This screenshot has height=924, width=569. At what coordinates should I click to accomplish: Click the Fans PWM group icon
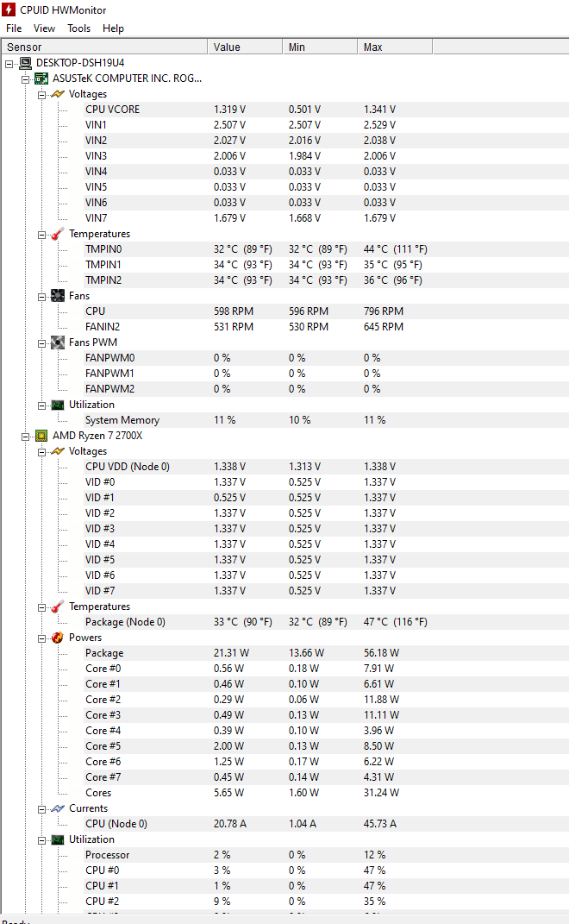pos(58,343)
